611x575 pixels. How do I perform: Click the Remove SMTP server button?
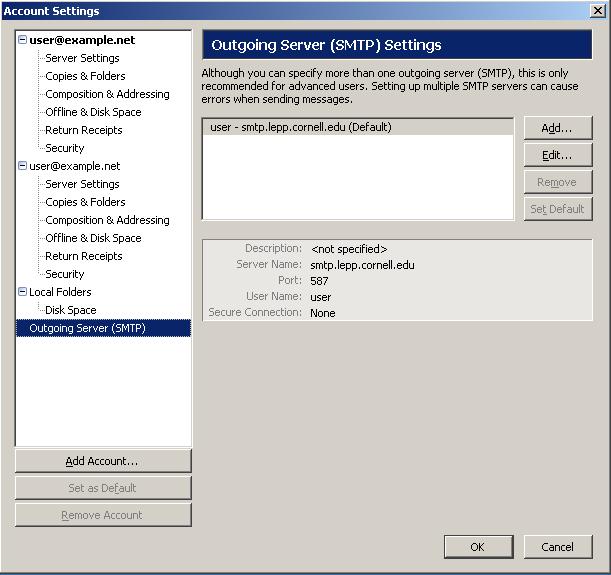pos(558,182)
